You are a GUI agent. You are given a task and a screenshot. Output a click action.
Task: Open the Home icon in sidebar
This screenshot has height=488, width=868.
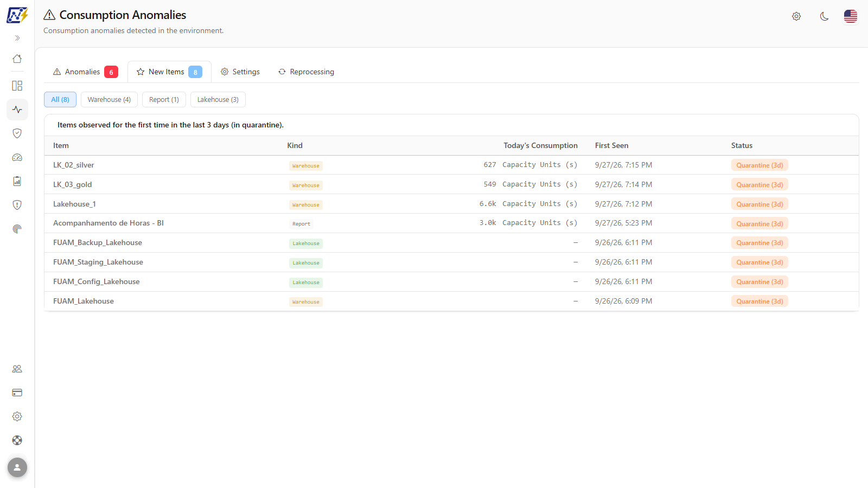[17, 59]
